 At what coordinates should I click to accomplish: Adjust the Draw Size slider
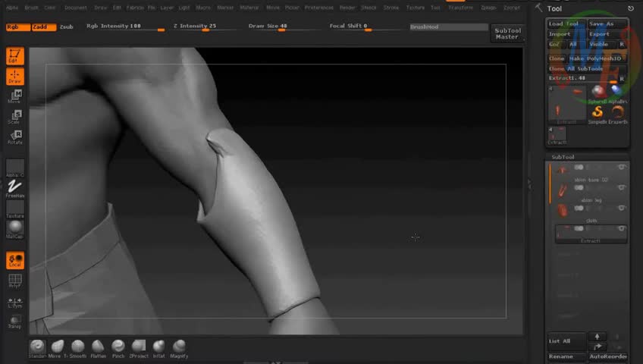pyautogui.click(x=282, y=27)
